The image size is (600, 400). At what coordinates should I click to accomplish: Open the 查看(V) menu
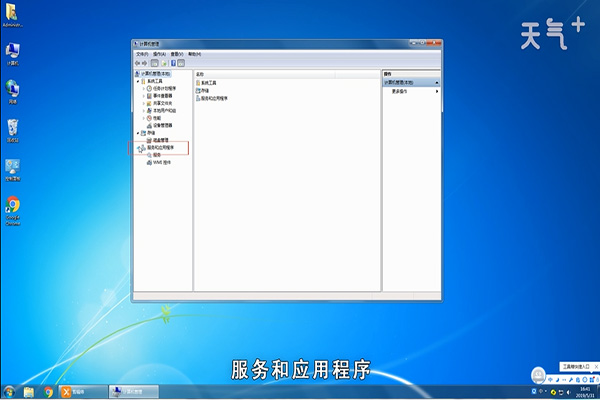click(x=177, y=54)
